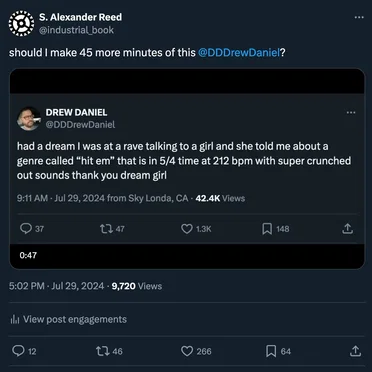Click the @DDDrewDaniel mention link
The width and height of the screenshot is (372, 372).
click(239, 53)
